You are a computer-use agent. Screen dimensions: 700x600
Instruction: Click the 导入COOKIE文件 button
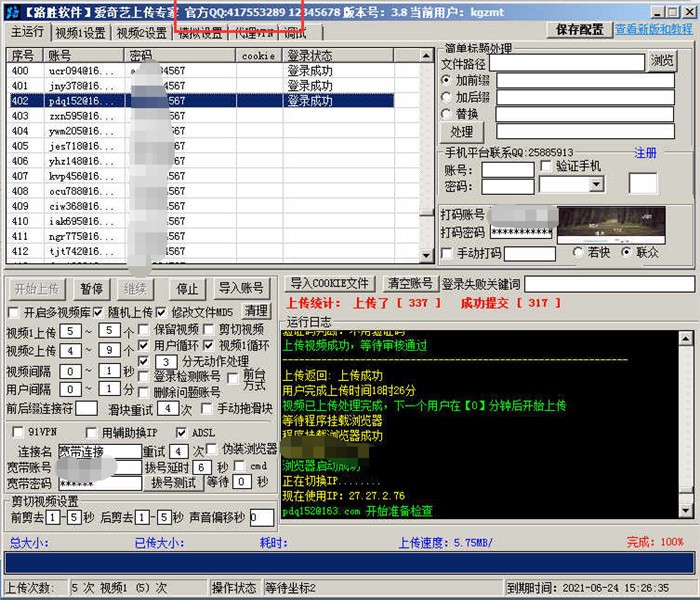pos(330,283)
